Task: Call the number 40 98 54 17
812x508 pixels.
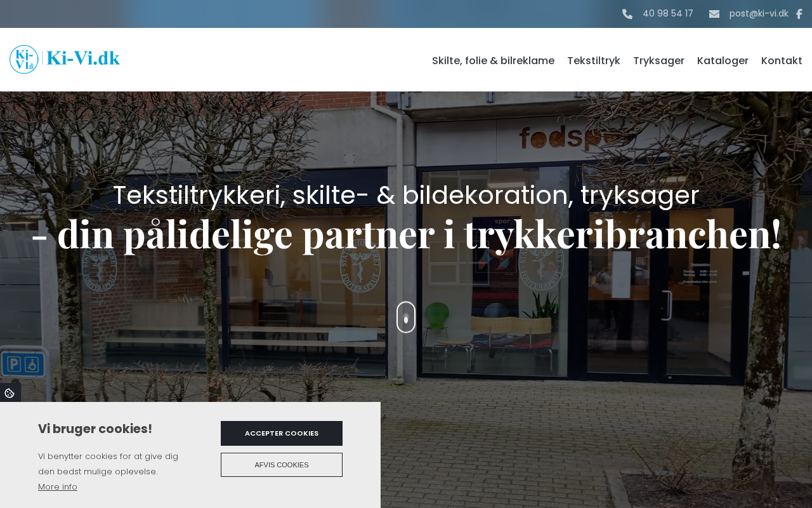Action: coord(667,13)
